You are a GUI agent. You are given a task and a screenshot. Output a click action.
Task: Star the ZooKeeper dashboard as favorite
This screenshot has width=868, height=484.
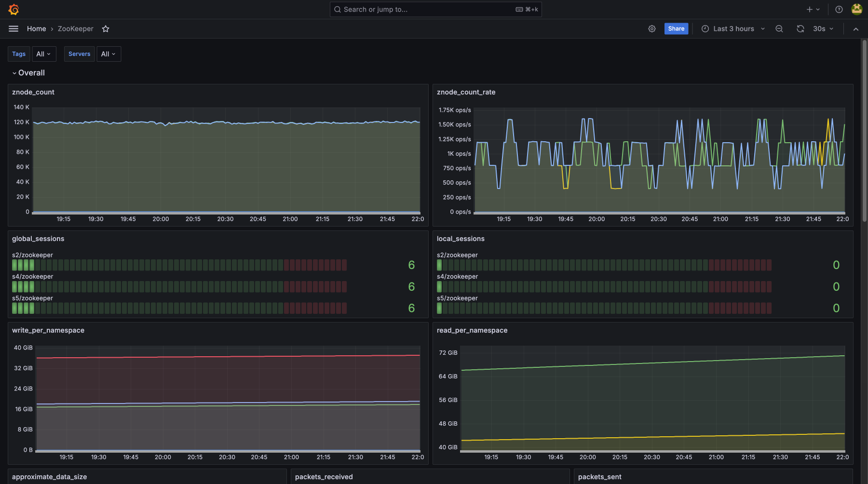[x=106, y=29]
